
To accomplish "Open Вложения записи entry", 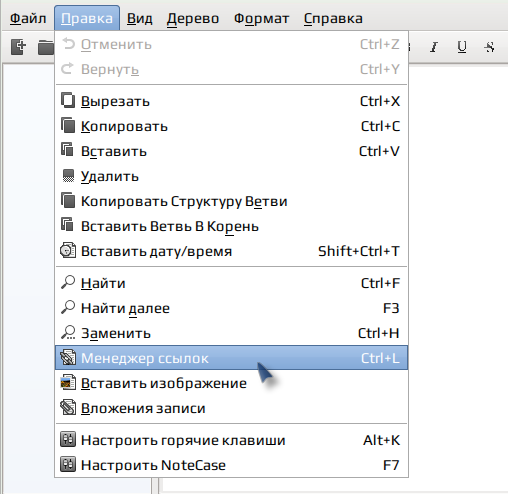I will [231, 408].
